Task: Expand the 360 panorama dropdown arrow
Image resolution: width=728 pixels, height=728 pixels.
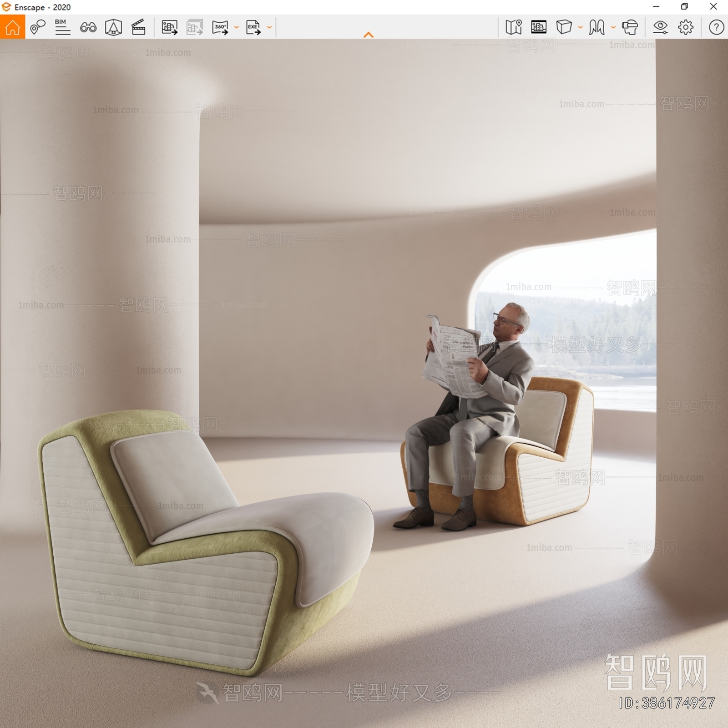Action: coord(237,27)
